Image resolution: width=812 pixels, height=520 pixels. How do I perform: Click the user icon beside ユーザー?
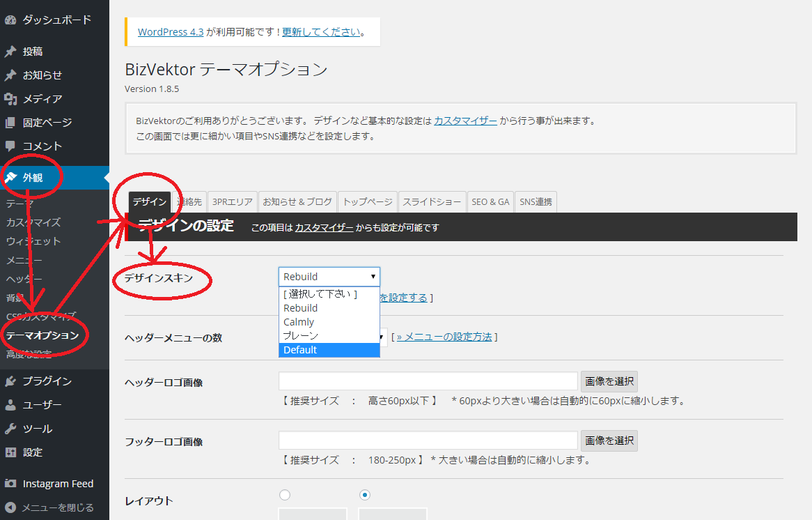(x=10, y=405)
